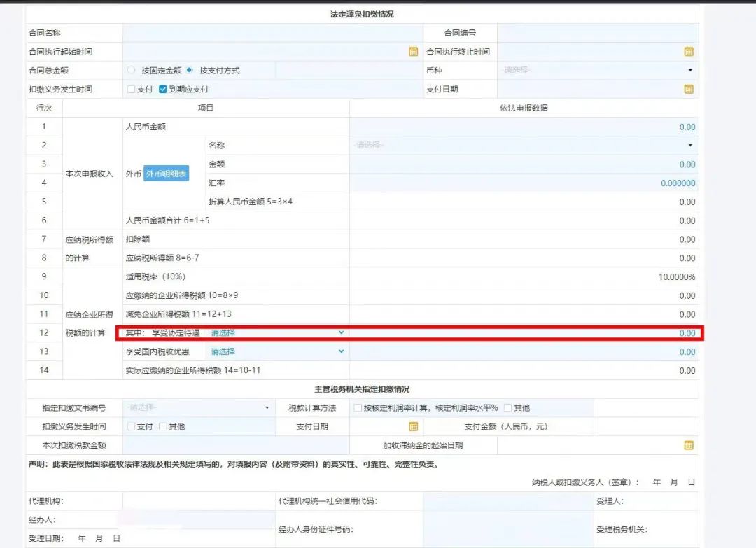756x548 pixels.
Task: Select the 按固定金额 radio option
Action: [x=132, y=71]
